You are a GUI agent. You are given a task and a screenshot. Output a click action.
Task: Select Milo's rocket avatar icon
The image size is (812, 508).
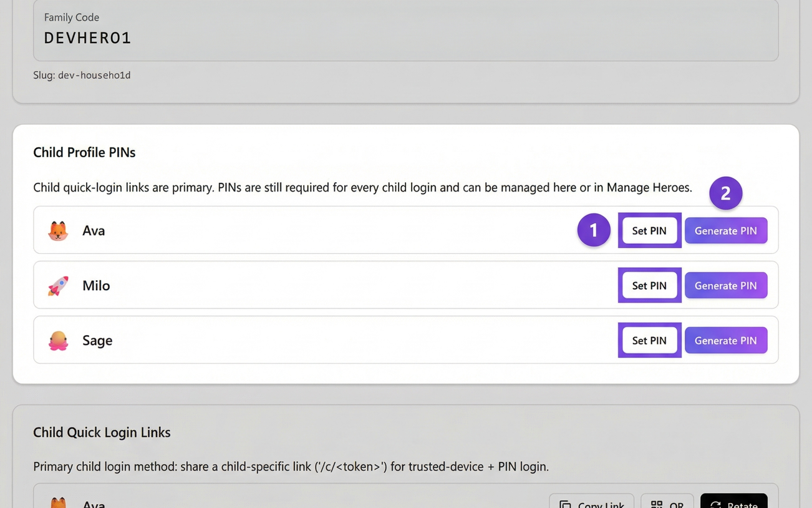click(57, 285)
